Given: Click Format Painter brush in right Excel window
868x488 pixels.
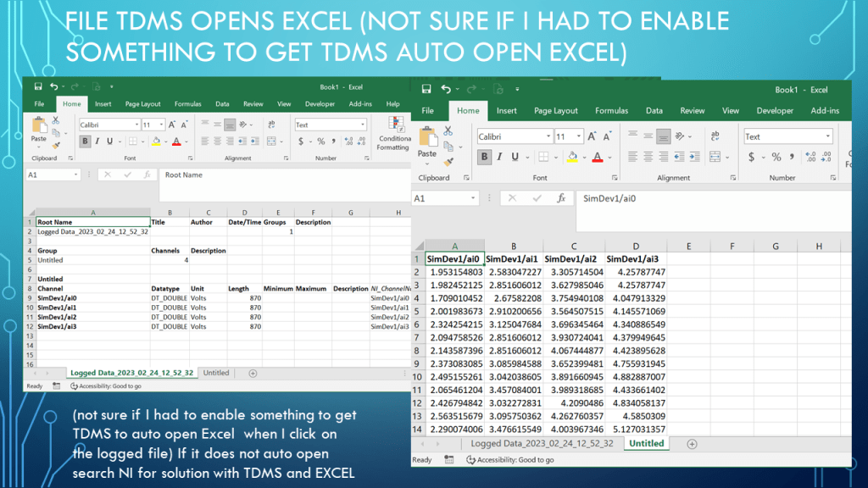Looking at the screenshot, I should pos(448,160).
